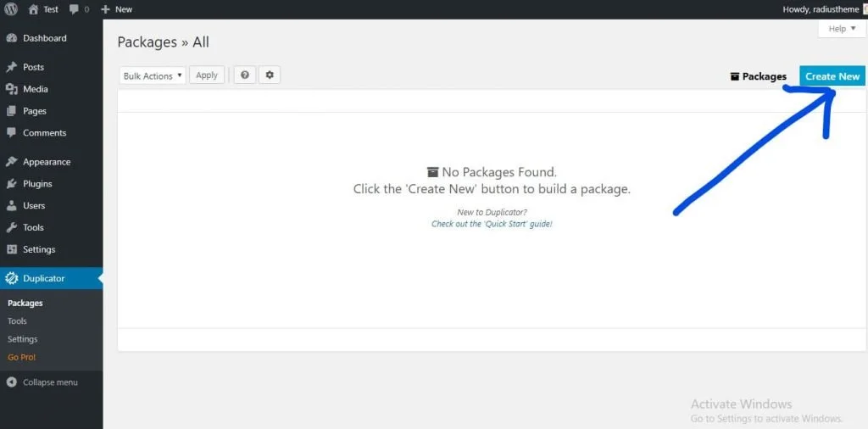The width and height of the screenshot is (868, 429).
Task: Click the Create New button
Action: tap(832, 76)
